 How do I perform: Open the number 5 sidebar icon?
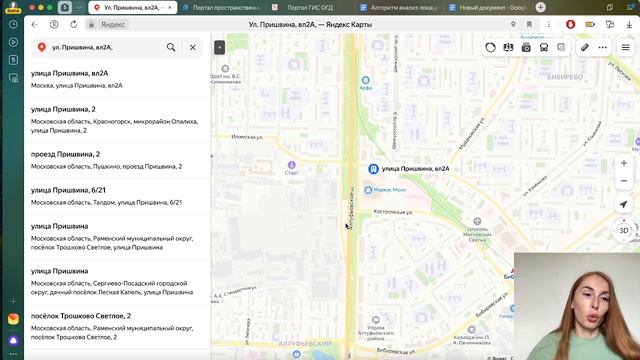[13, 60]
